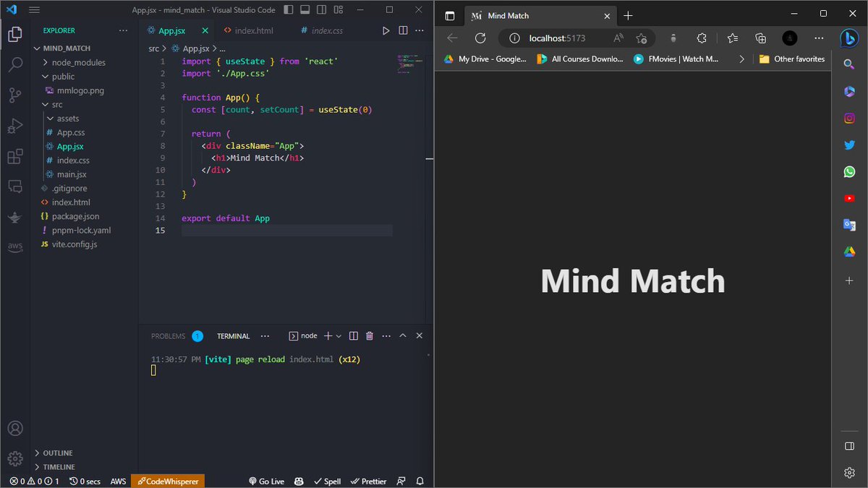Open package.json in the explorer
Viewport: 868px width, 488px height.
[x=75, y=216]
